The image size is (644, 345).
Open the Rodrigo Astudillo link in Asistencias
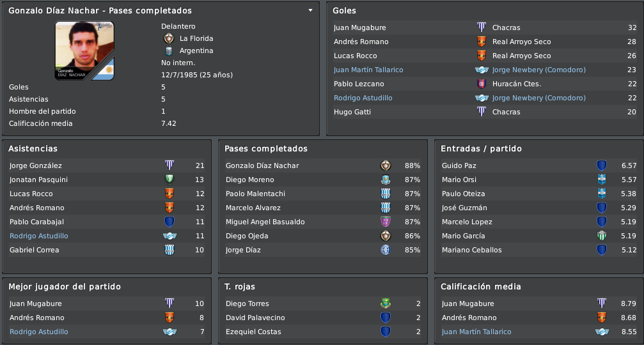39,236
